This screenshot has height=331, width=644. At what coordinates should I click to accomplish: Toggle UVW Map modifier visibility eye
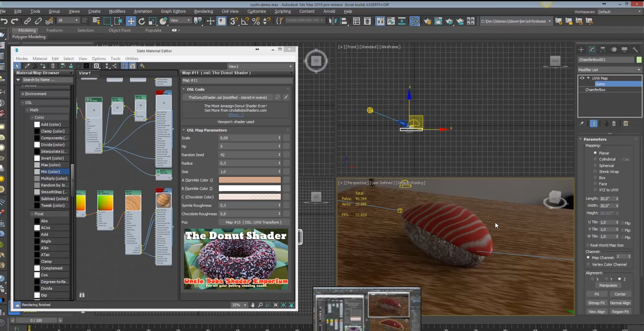point(582,78)
